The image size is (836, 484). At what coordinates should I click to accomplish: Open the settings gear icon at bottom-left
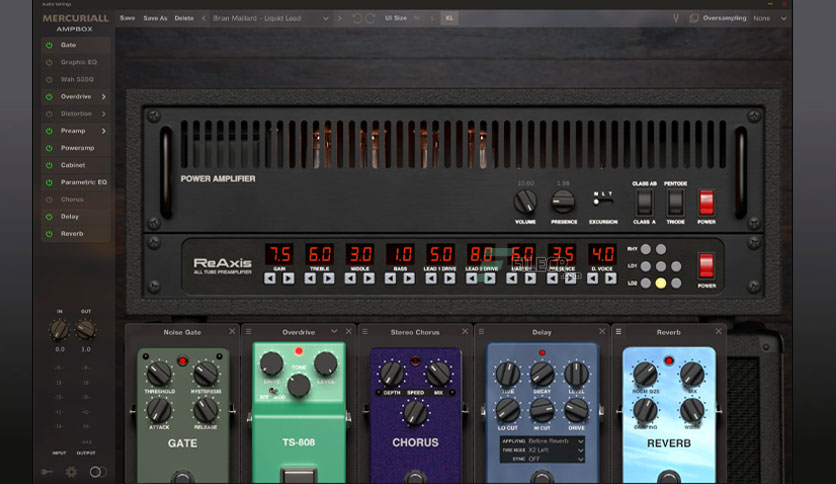(71, 471)
